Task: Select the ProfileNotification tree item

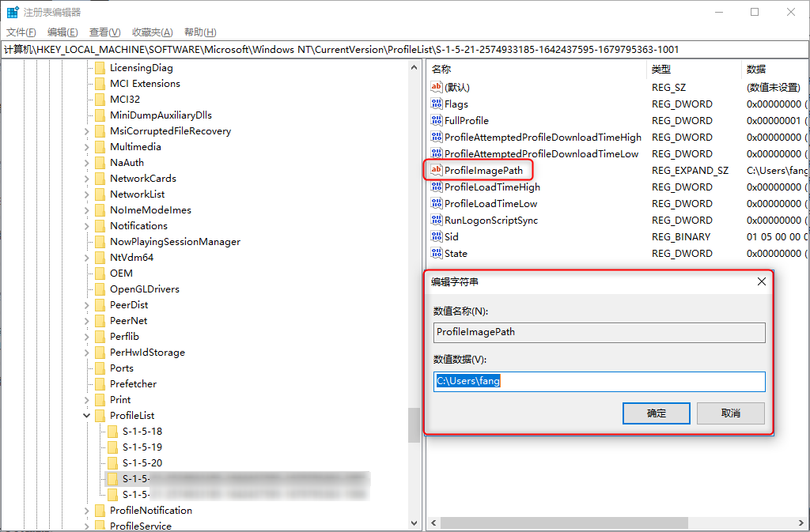Action: (151, 511)
